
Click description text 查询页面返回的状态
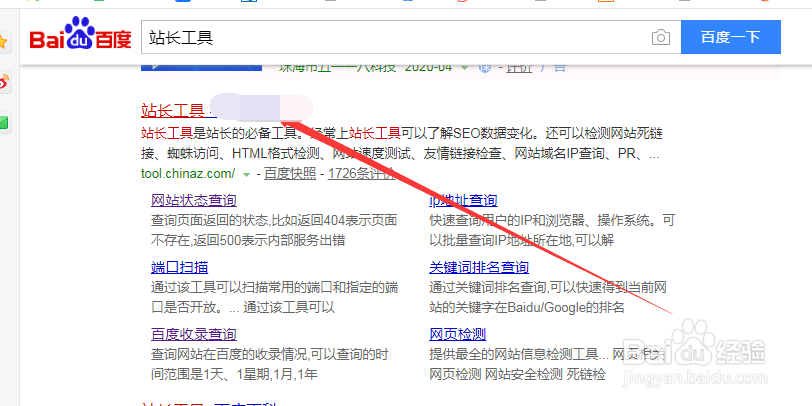point(209,221)
